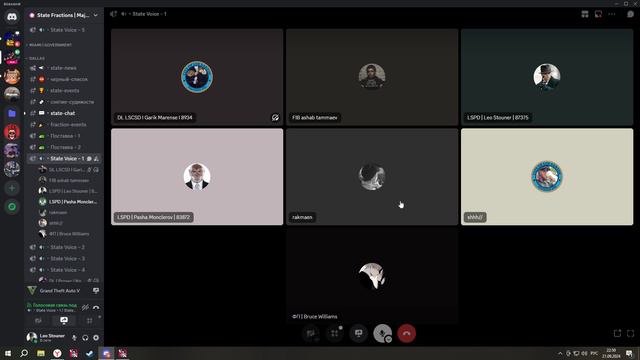This screenshot has width=640, height=360.
Task: Mute microphone in the user panel
Action: pos(74,338)
